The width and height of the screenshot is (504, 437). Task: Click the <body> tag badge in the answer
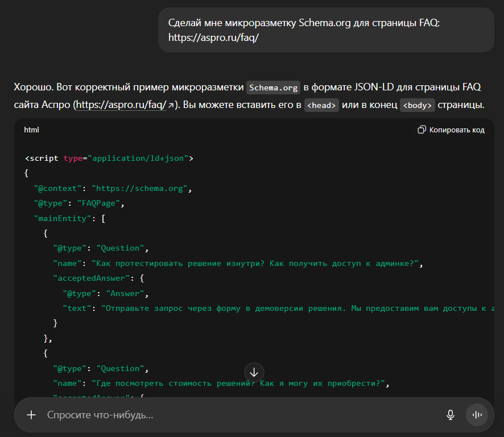(x=417, y=105)
